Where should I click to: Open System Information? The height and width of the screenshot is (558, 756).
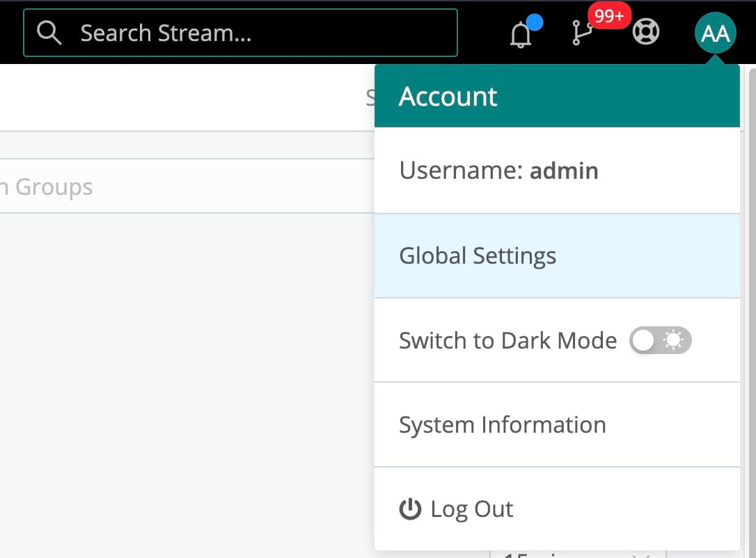click(502, 424)
